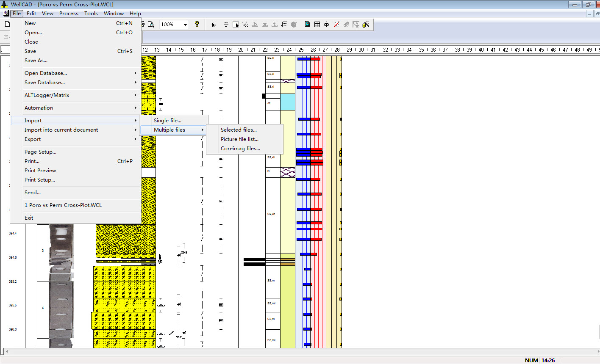Screen dimensions: 600x364
Task: Click the WellCAD document icon in menu bar
Action: point(6,13)
